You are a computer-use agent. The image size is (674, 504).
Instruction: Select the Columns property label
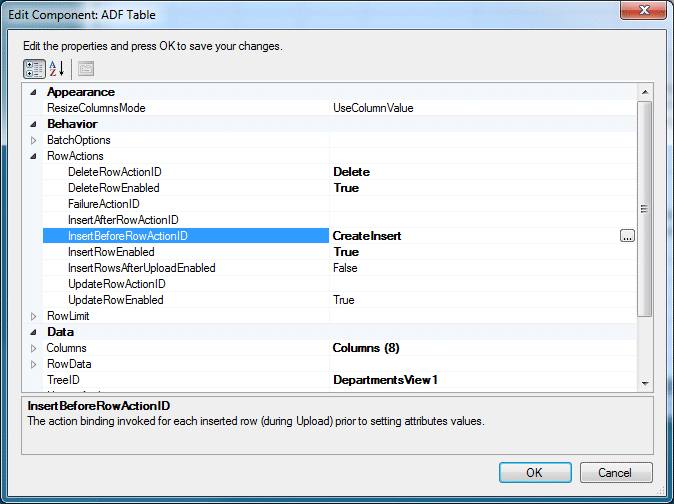(x=67, y=348)
